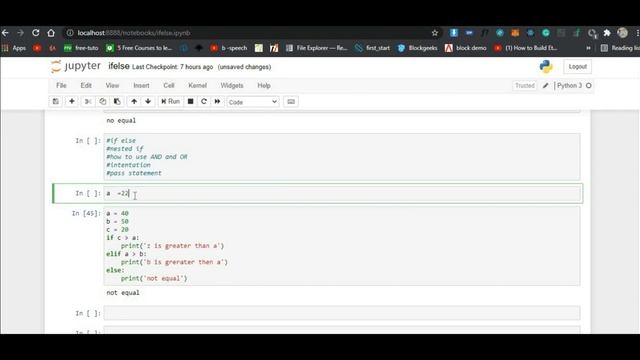
Task: Open the View menu
Action: click(x=112, y=86)
